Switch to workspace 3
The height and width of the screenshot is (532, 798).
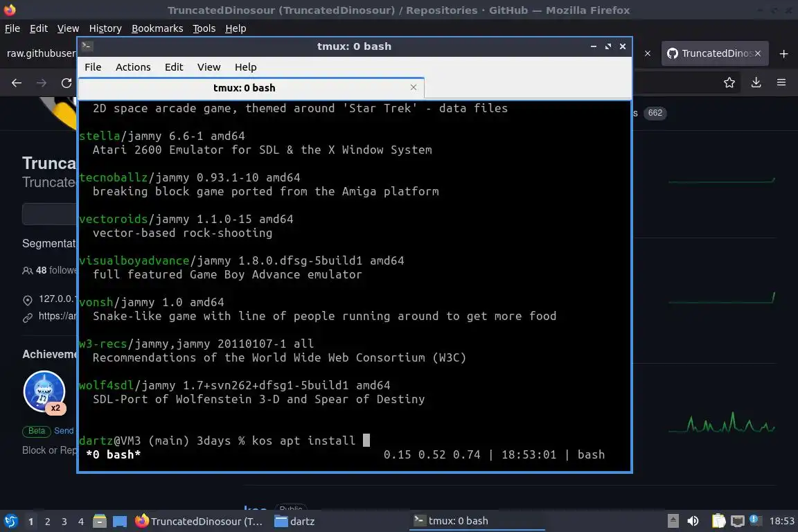click(x=64, y=522)
